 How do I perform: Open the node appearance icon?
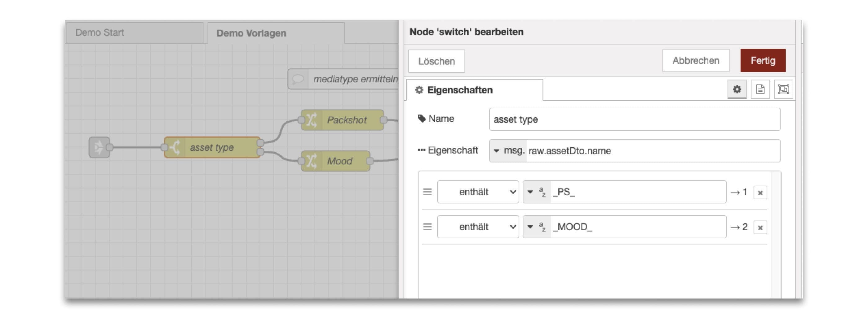coord(783,89)
